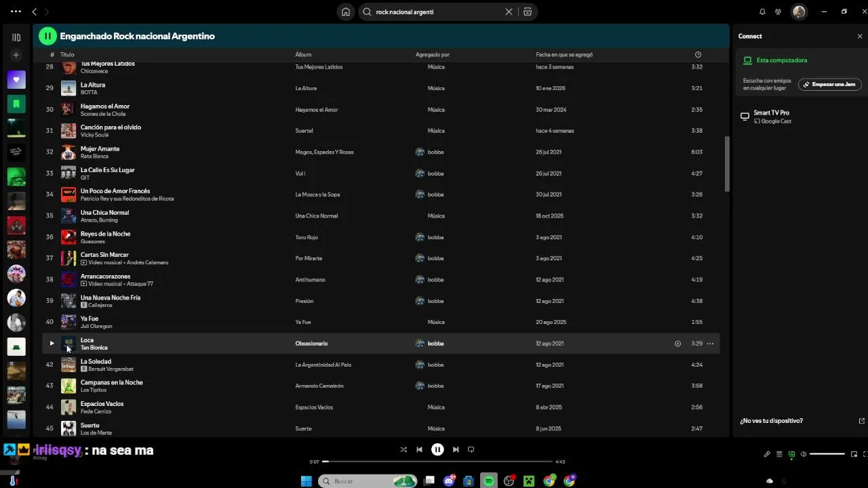Go to Home (Inicio) icon
Screen dimensions: 868x488
pos(346,12)
